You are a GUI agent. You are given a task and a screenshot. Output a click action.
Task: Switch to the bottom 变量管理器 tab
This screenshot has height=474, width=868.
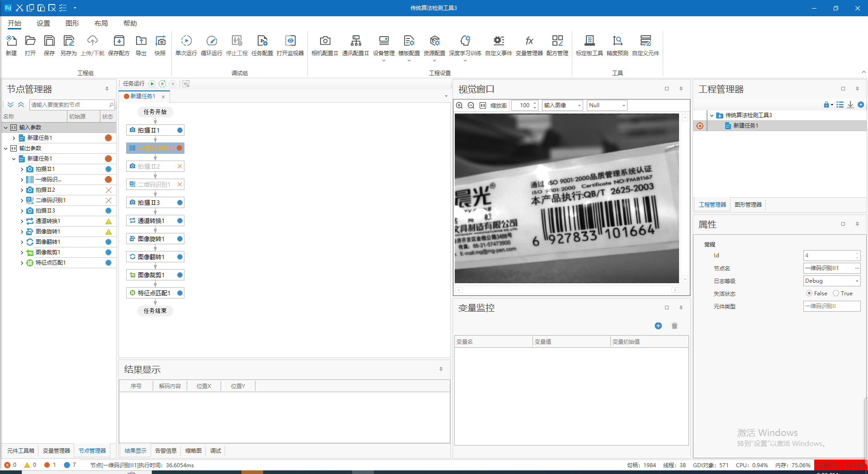coord(57,451)
